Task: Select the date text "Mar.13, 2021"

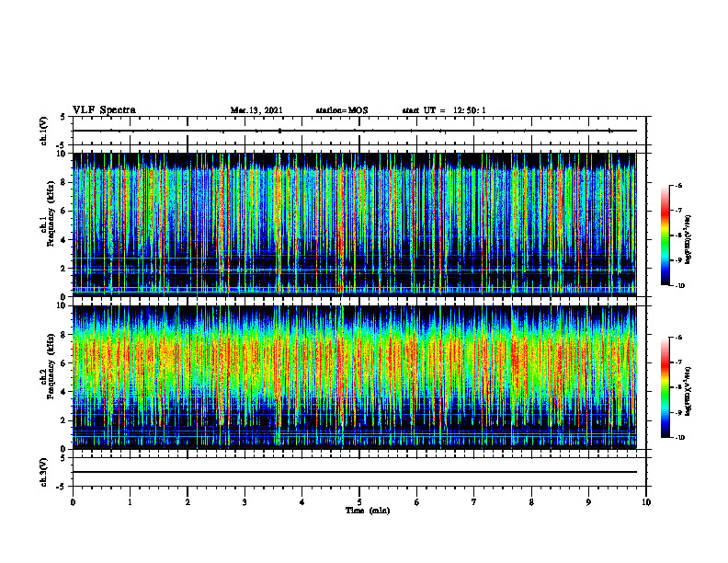Action: [x=256, y=110]
